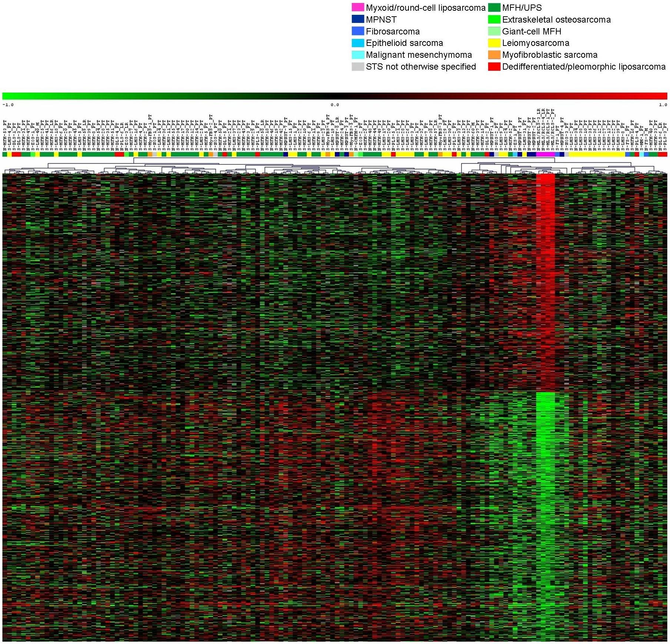Screen dimensions: 670x644
Task: Click the magenta Myxoid/round-cell liposarcoma legend swatch
Action: [x=358, y=7]
